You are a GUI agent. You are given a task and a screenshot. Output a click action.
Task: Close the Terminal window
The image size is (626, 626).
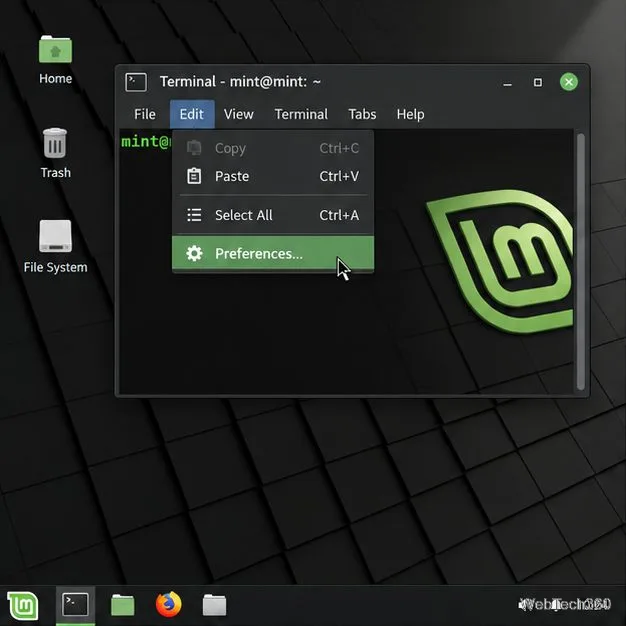pos(569,82)
